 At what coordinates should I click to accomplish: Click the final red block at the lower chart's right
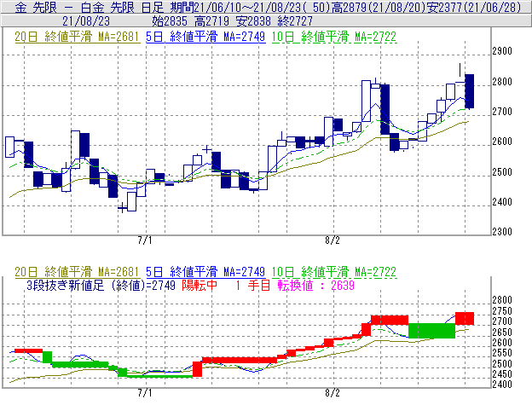(465, 319)
